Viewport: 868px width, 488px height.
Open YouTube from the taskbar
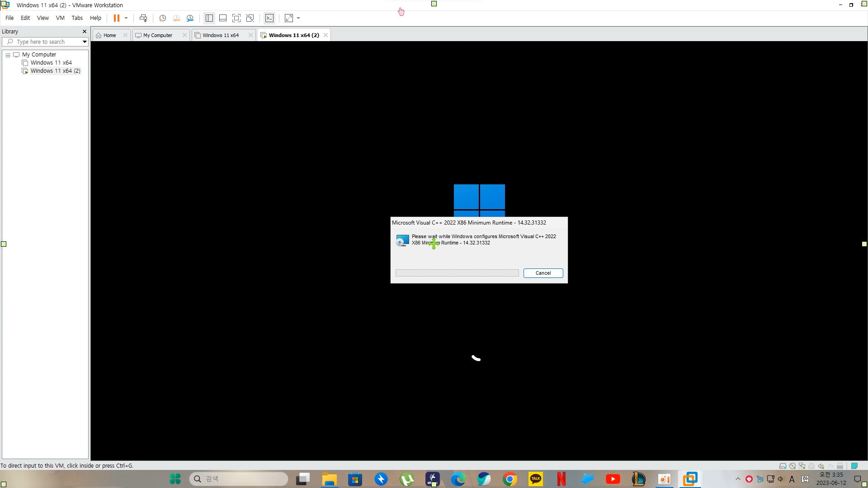pyautogui.click(x=613, y=479)
